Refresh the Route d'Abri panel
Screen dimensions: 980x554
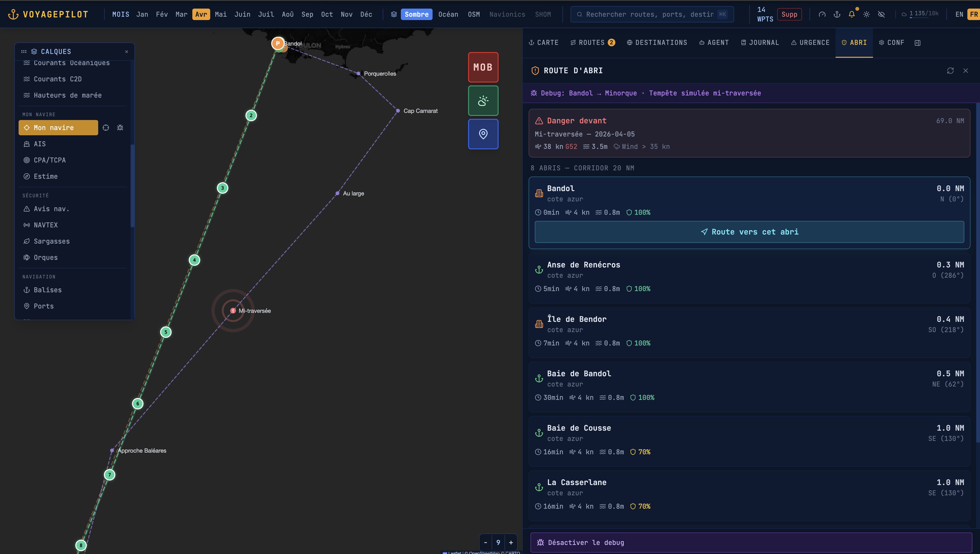pos(951,70)
